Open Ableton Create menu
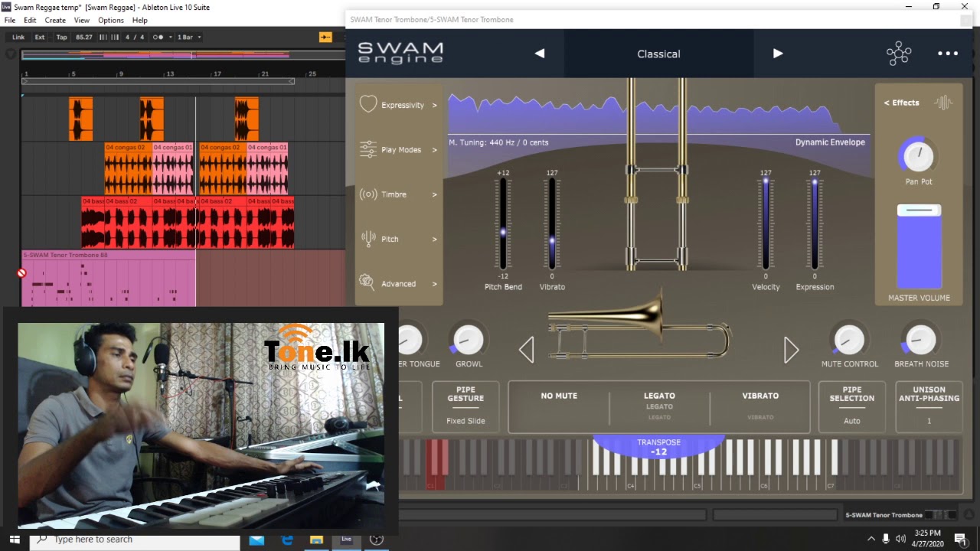Screen dimensions: 980x551 tap(55, 20)
